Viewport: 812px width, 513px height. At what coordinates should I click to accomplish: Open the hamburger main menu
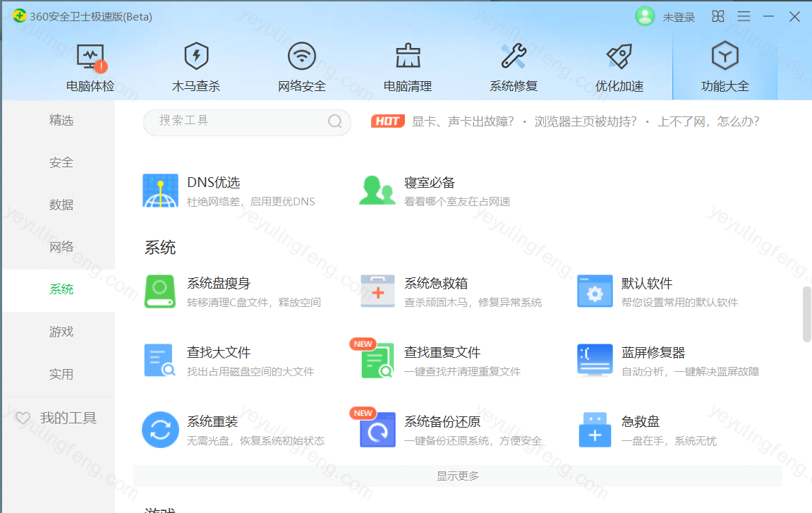point(744,16)
